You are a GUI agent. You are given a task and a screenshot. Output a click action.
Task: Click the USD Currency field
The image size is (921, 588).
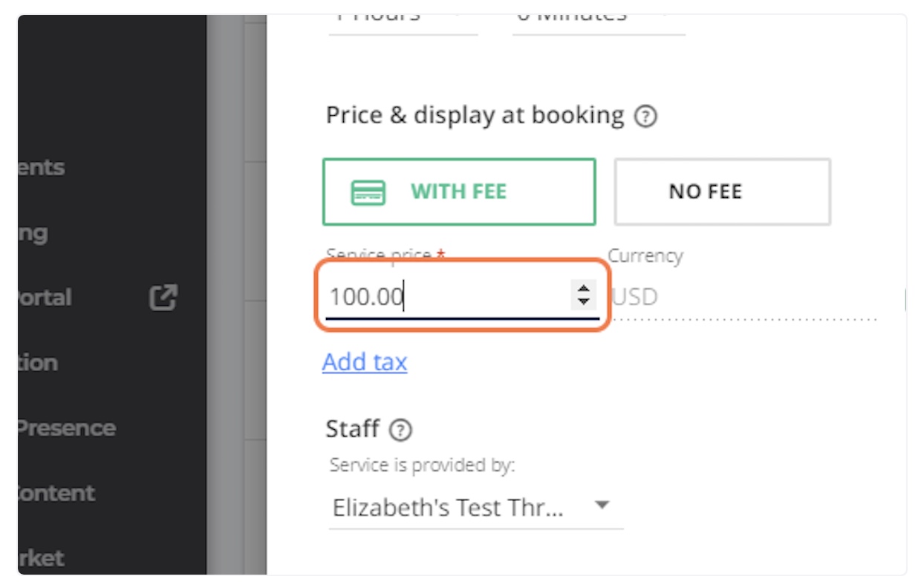pyautogui.click(x=743, y=298)
